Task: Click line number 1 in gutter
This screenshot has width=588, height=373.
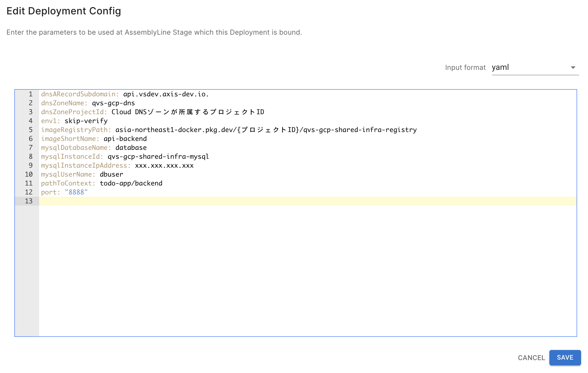Action: [x=30, y=94]
